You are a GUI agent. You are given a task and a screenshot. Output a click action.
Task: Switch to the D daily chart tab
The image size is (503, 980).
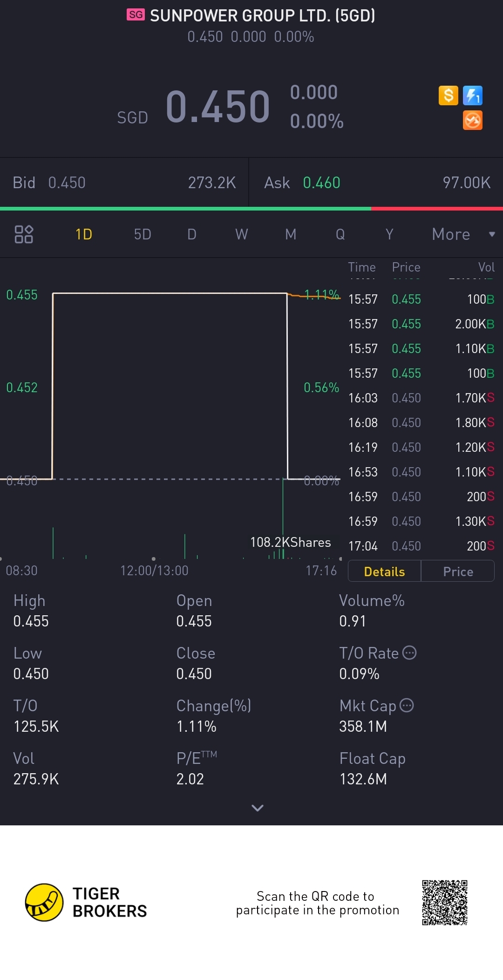point(192,234)
